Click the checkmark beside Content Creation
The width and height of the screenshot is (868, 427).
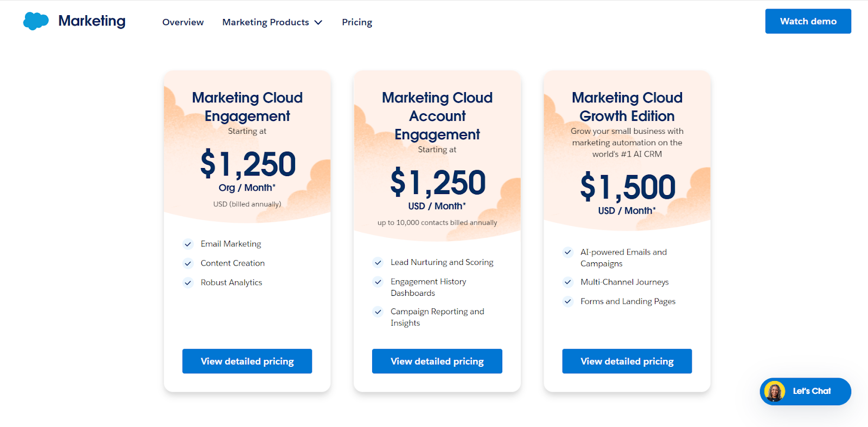coord(188,263)
